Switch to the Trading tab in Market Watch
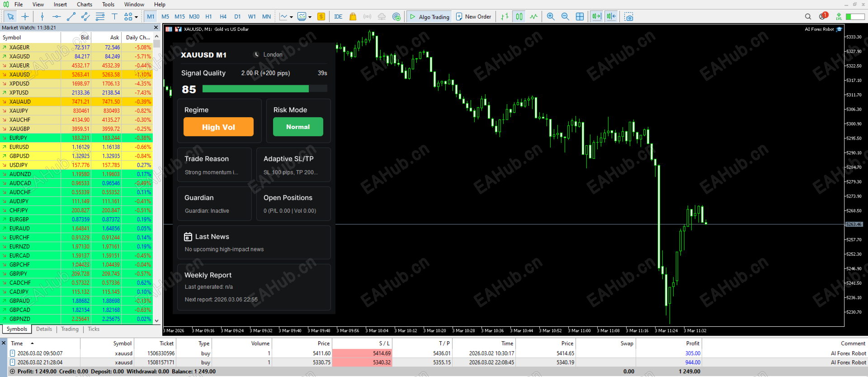 point(70,329)
